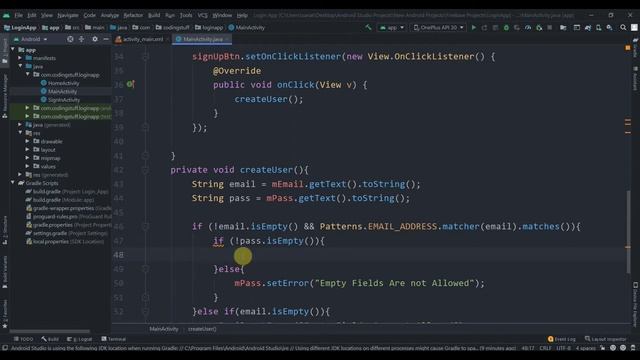This screenshot has height=360, width=640.
Task: Click the Sync Project with Gradle icon
Action: tap(588, 27)
